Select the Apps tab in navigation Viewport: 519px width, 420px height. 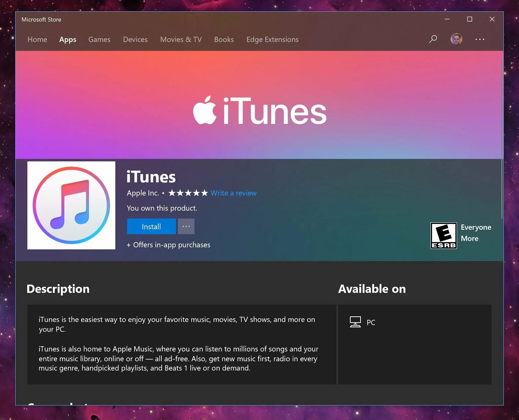coord(68,39)
